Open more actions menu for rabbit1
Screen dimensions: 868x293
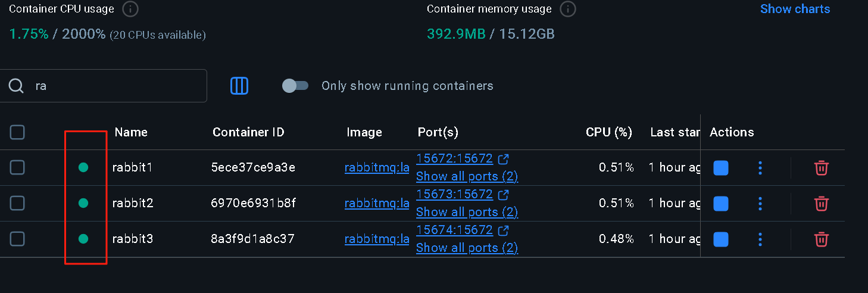tap(760, 168)
